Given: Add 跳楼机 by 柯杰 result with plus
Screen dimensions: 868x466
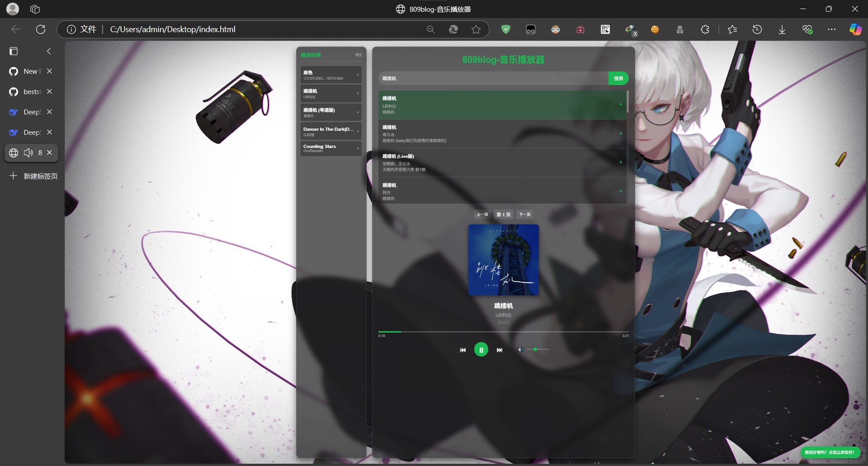Looking at the screenshot, I should [621, 191].
